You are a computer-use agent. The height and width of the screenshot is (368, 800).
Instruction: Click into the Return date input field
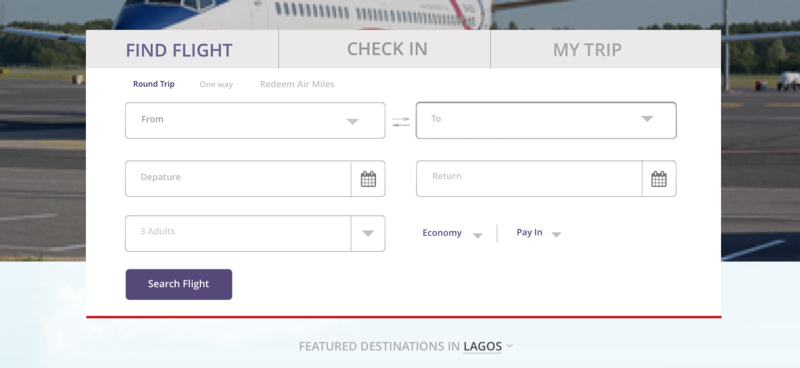tap(529, 179)
